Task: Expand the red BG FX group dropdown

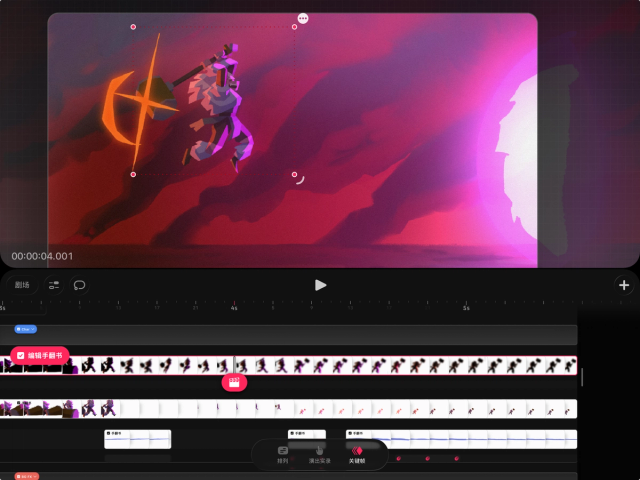Action: (27, 476)
